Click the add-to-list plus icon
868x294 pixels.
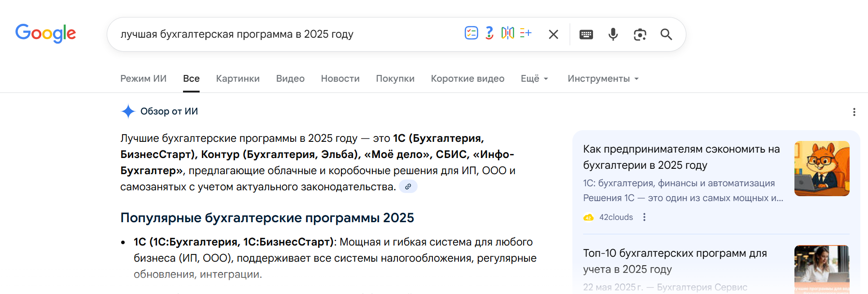(x=526, y=33)
